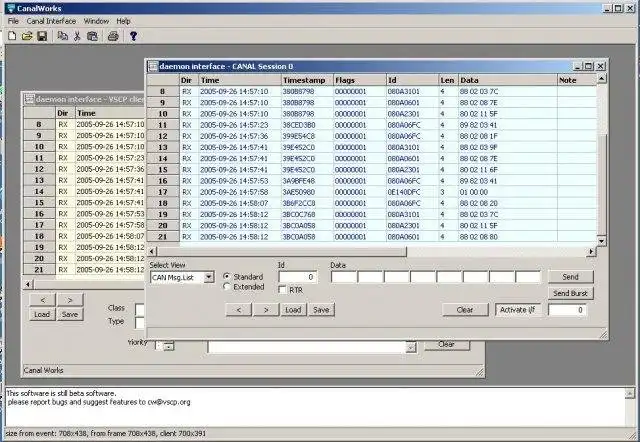Open the Window menu

point(96,21)
